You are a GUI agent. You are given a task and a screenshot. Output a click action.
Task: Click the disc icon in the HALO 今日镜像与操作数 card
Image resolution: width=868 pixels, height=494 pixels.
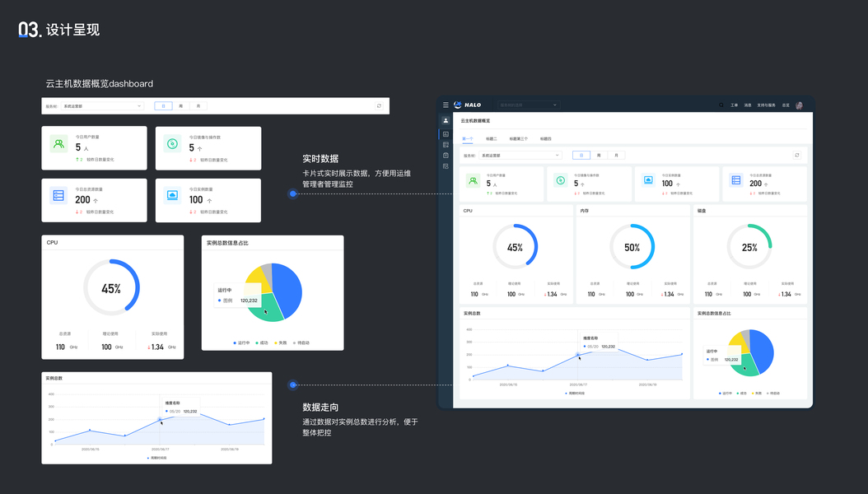coord(561,180)
